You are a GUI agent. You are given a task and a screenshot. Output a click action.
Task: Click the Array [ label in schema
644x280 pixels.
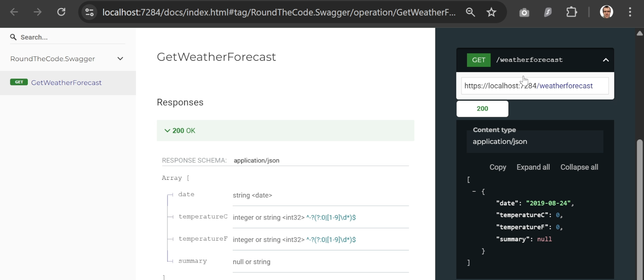click(176, 178)
